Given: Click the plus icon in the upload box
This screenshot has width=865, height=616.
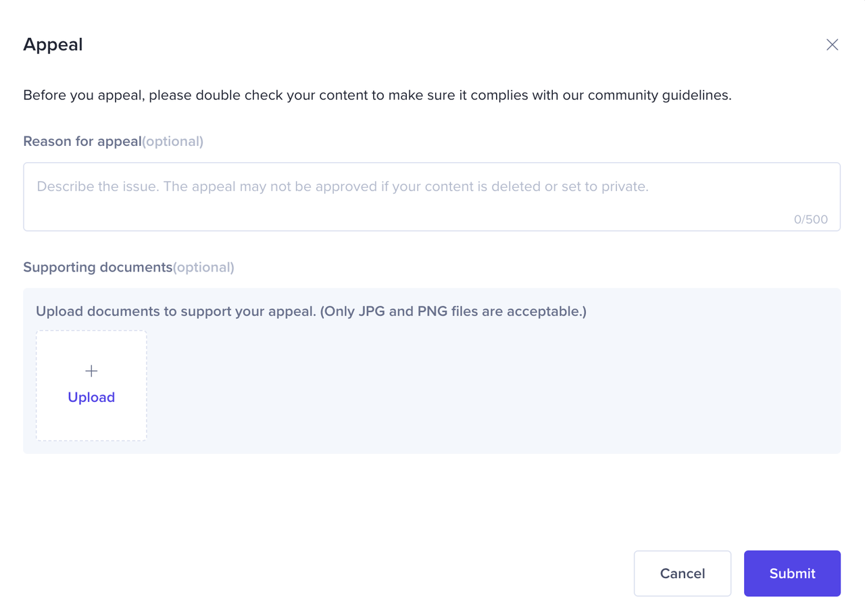Looking at the screenshot, I should pyautogui.click(x=91, y=371).
